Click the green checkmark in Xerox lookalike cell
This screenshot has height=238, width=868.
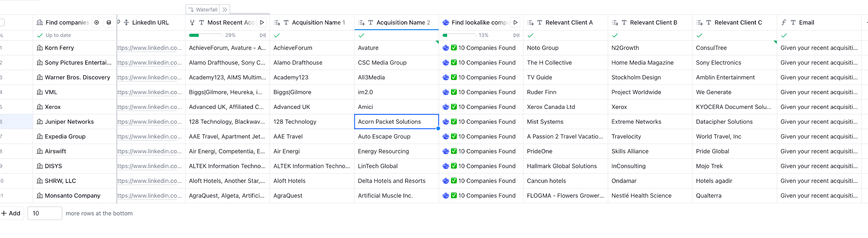454,107
